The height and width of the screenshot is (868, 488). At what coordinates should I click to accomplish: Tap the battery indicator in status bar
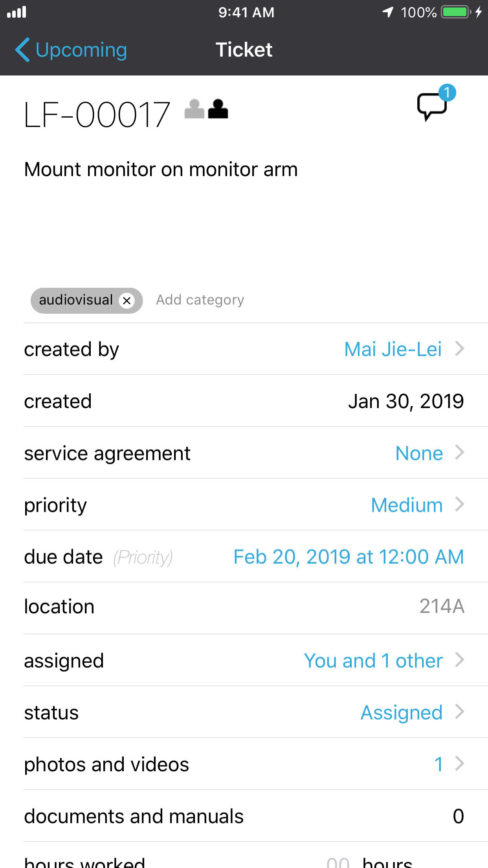tap(455, 12)
